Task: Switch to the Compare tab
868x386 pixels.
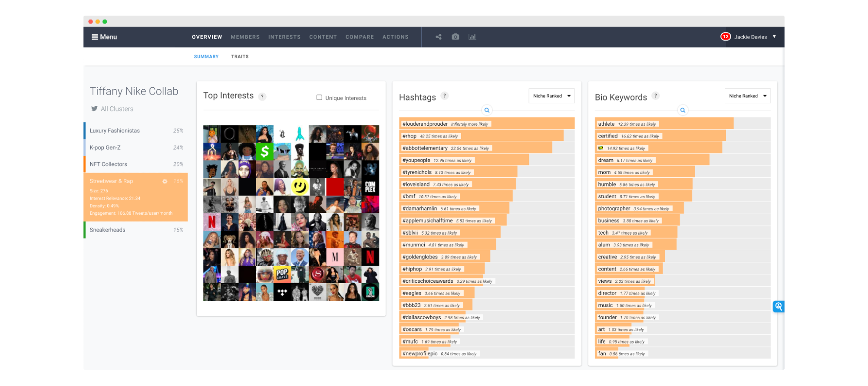Action: pos(360,37)
